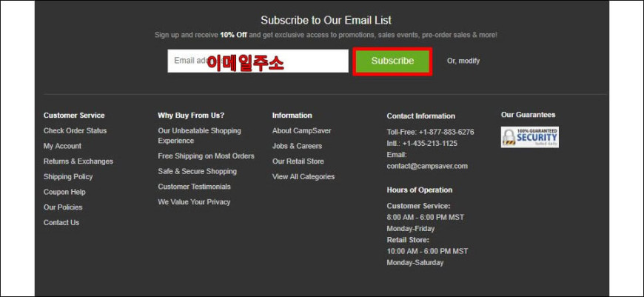Open Returns & Exchanges page
Viewport: 644px width, 297px height.
[78, 161]
